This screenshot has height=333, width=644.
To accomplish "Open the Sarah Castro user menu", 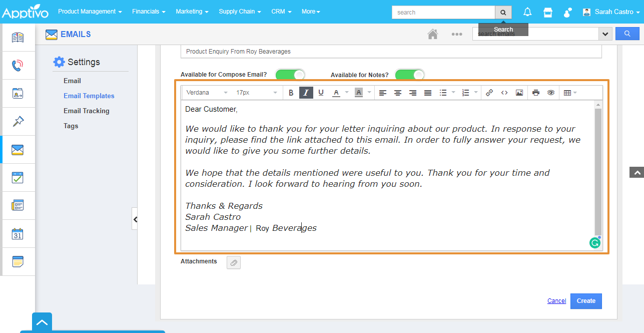I will [x=611, y=12].
